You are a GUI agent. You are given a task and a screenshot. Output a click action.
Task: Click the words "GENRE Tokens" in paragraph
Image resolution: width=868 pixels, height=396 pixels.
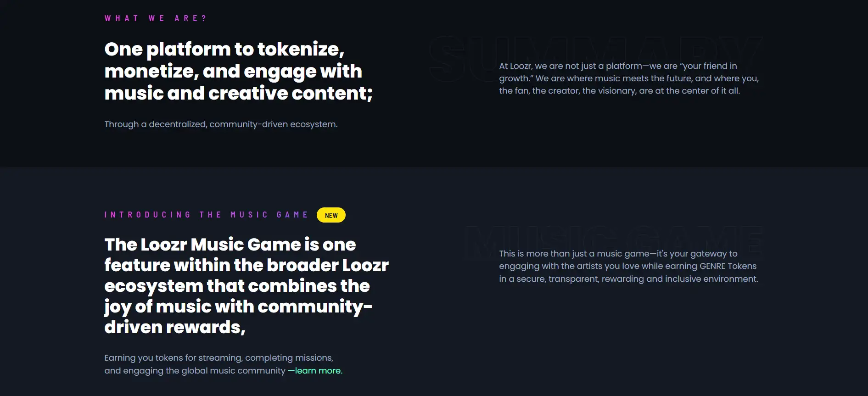click(x=728, y=266)
